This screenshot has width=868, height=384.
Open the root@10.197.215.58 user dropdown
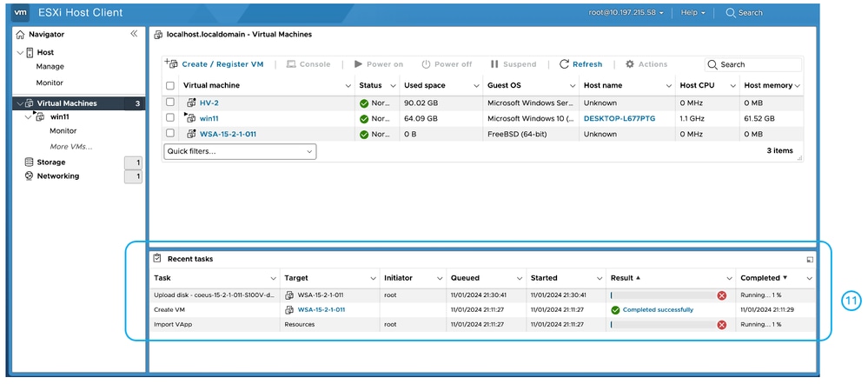click(626, 12)
